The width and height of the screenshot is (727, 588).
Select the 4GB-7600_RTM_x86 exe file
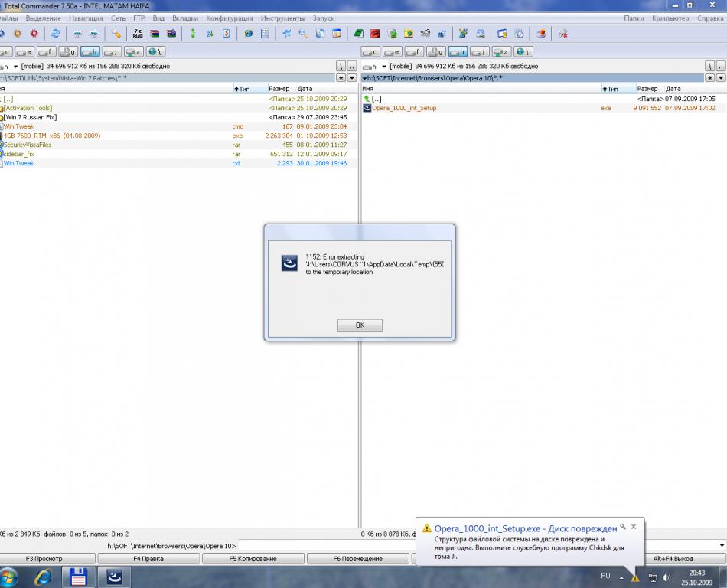point(52,136)
